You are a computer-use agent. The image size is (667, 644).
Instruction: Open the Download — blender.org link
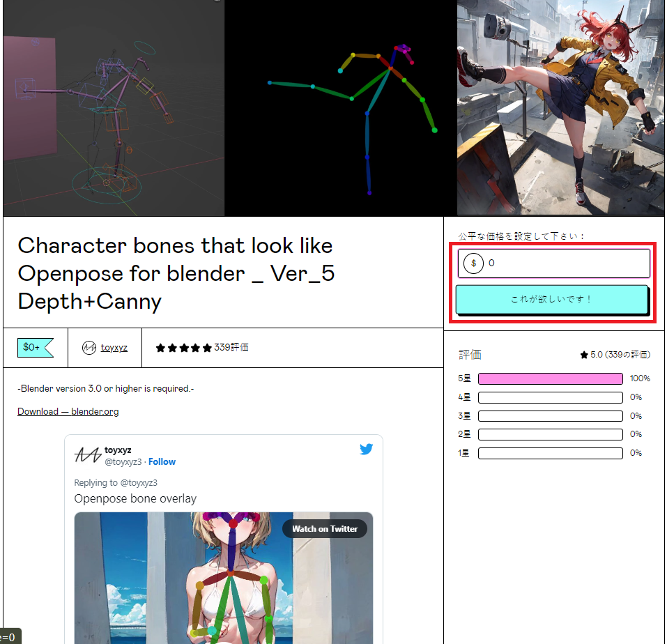(68, 412)
